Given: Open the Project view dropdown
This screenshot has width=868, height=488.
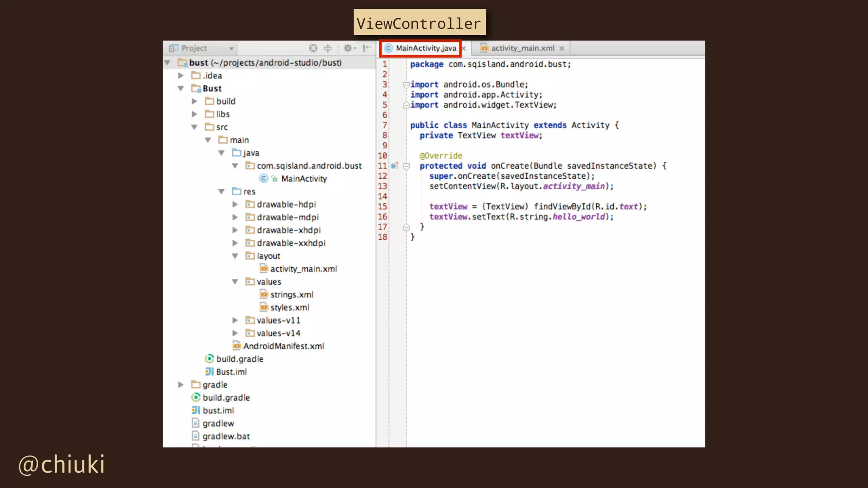Looking at the screenshot, I should (231, 48).
